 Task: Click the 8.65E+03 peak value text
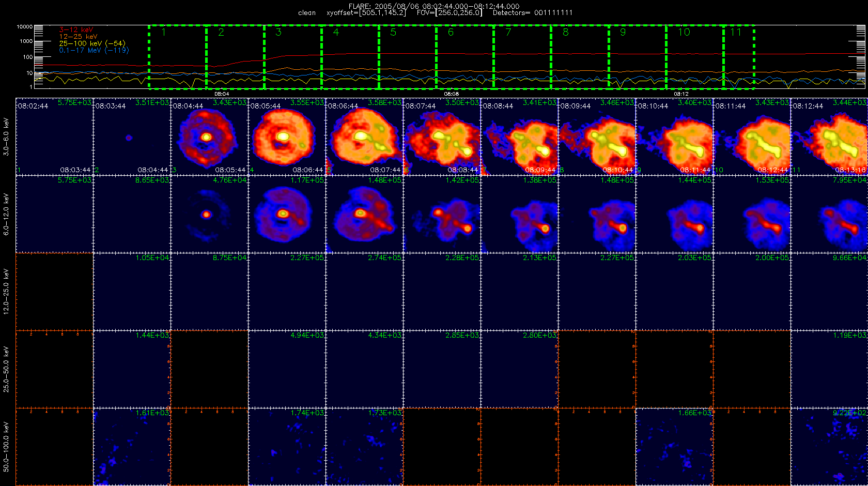[152, 180]
